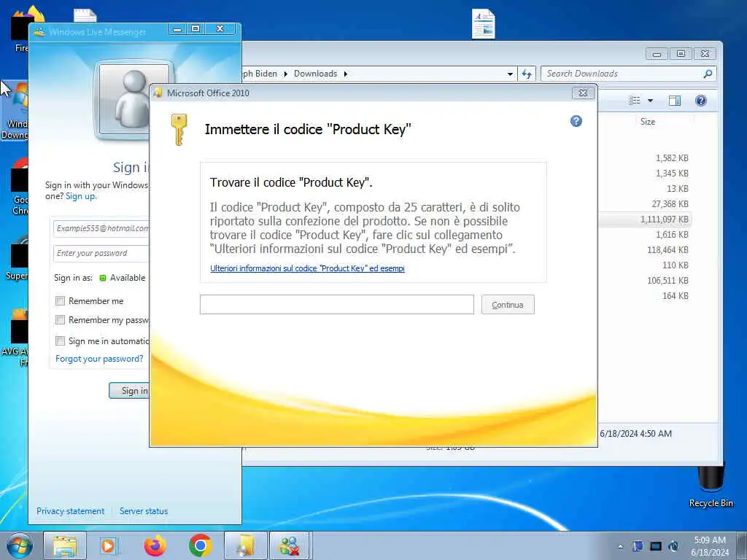This screenshot has height=560, width=747.
Task: Select the 27,368 KB file row
Action: (x=646, y=204)
